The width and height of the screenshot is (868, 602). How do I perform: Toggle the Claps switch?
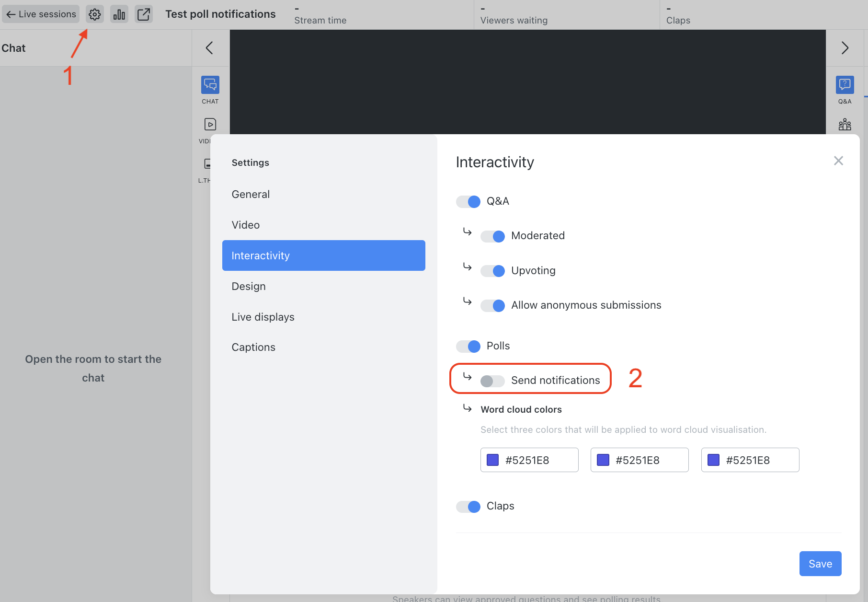coord(468,506)
